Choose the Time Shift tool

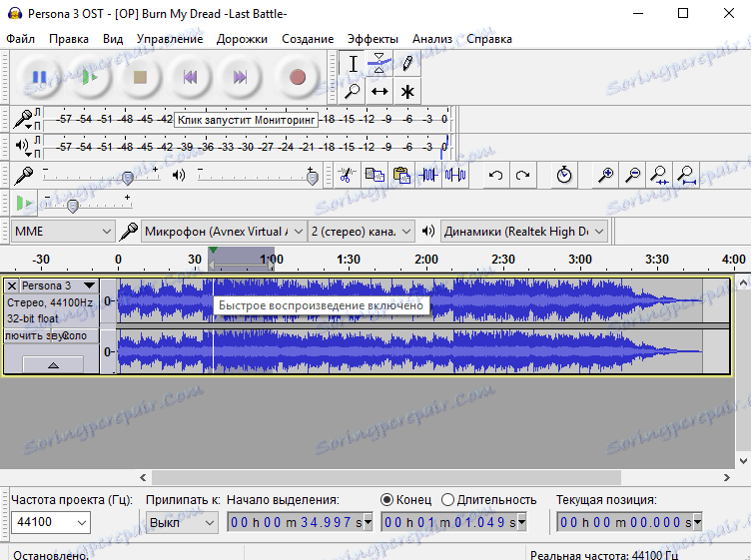(379, 91)
